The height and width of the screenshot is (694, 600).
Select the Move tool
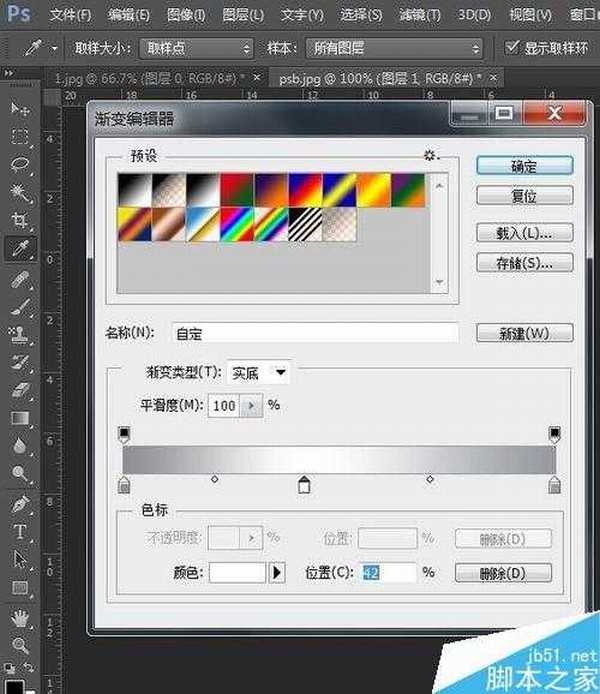19,108
